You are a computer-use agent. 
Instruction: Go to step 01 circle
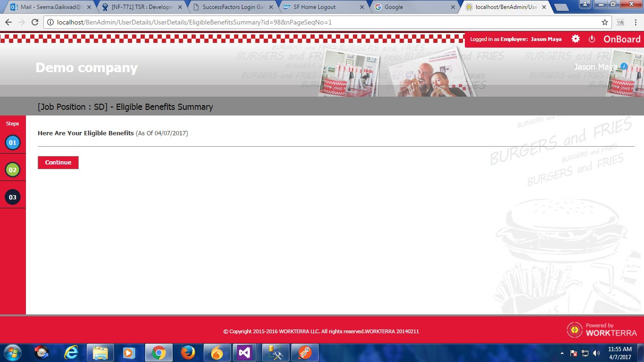click(13, 142)
